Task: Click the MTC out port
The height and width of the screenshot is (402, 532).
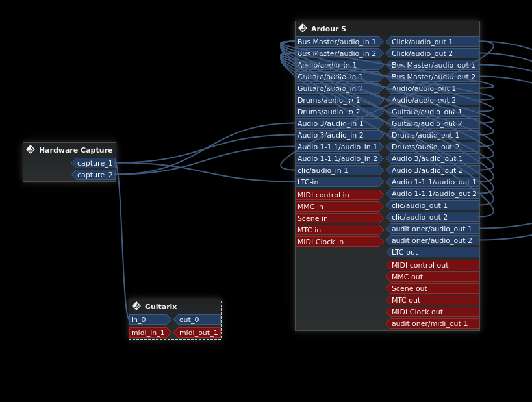Action: [433, 300]
